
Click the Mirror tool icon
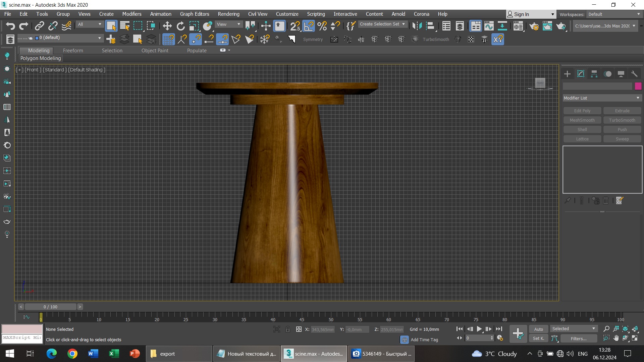[417, 26]
